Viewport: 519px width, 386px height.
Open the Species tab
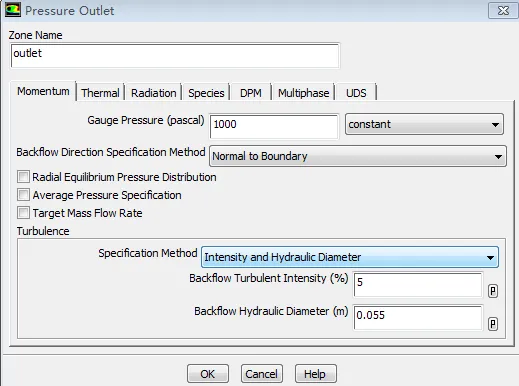tap(206, 93)
